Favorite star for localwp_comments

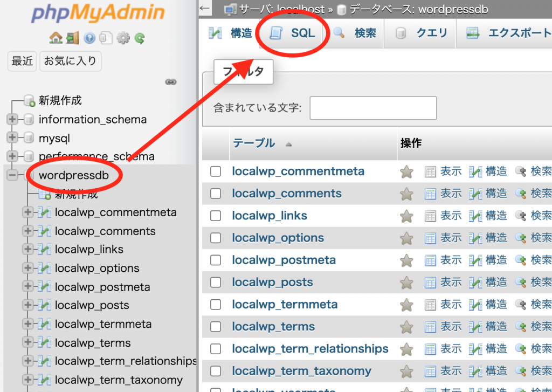406,194
